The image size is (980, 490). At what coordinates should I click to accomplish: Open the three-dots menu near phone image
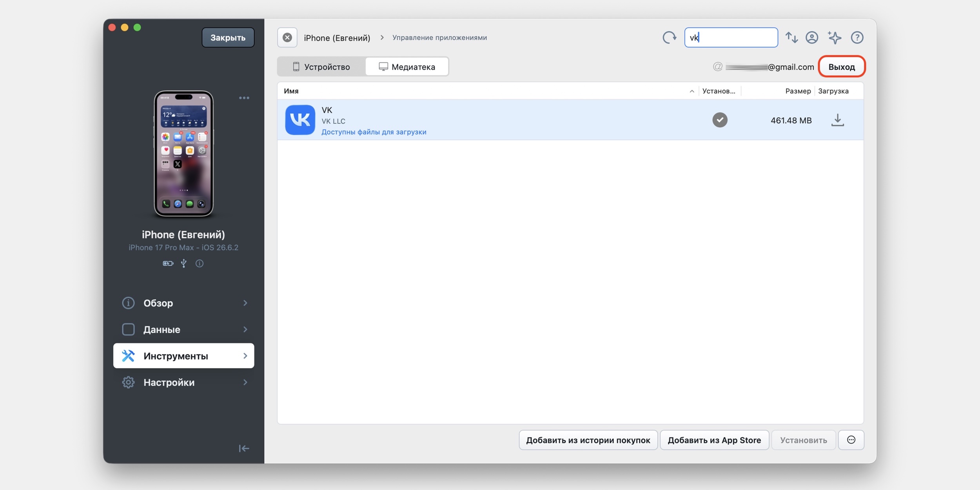(x=244, y=98)
